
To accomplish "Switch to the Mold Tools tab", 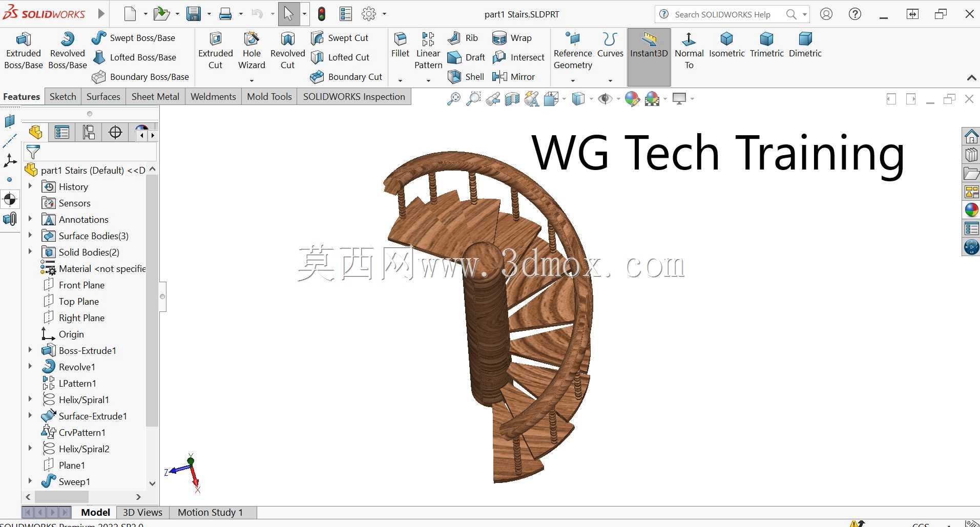I will click(x=269, y=97).
